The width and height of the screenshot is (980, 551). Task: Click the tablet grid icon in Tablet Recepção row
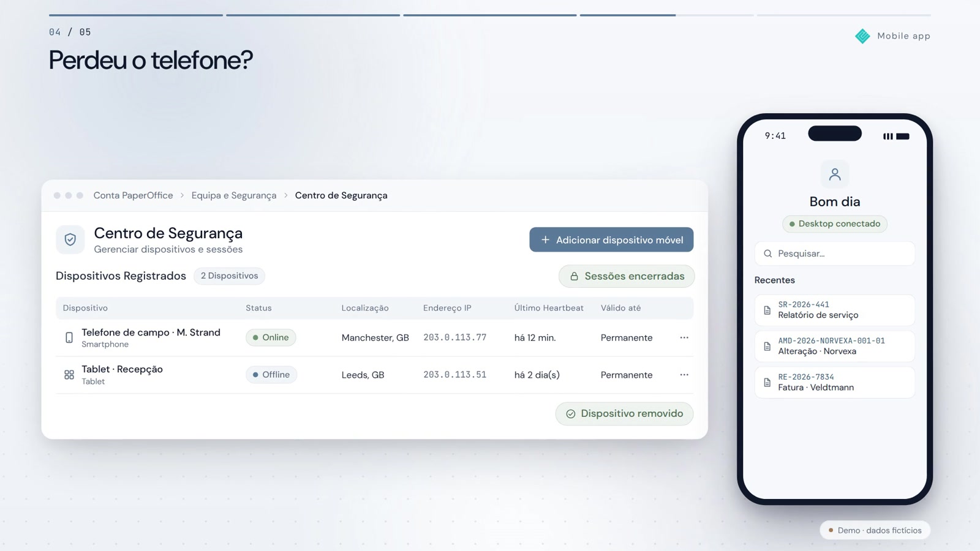69,375
